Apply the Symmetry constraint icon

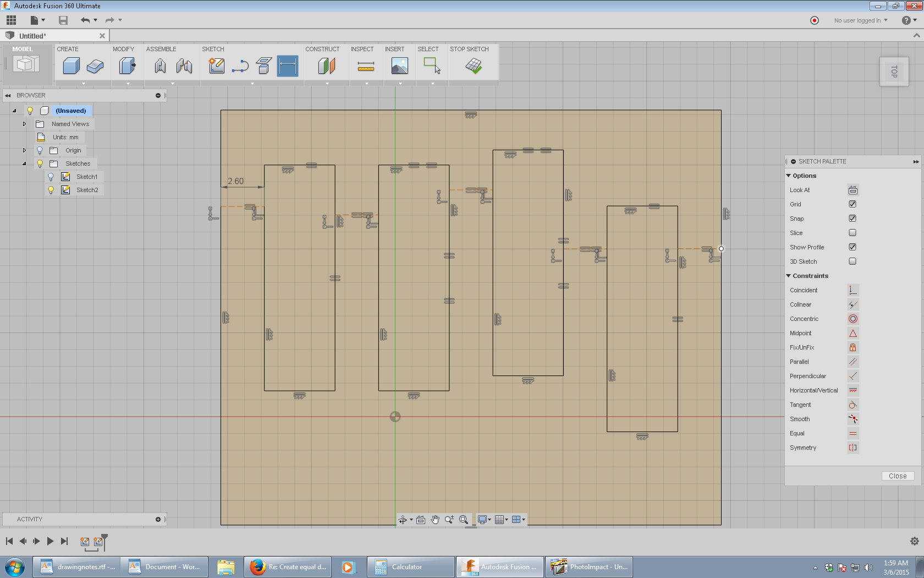tap(853, 448)
